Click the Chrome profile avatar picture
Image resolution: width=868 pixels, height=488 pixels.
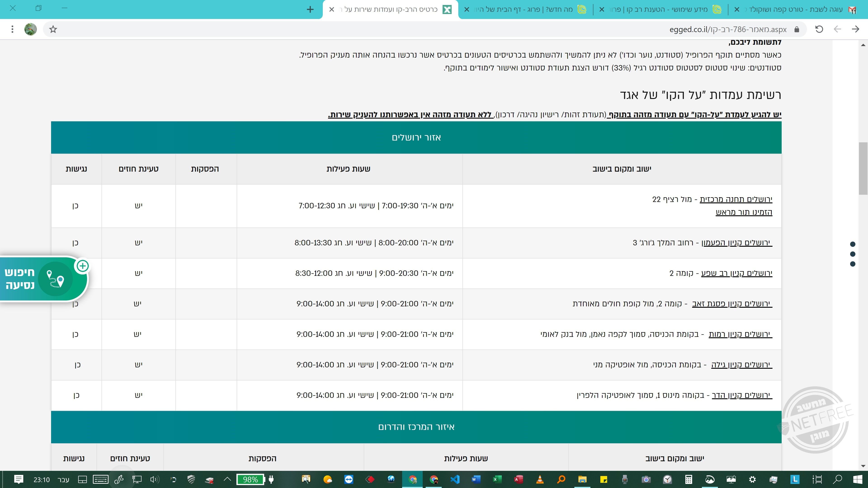pos(31,29)
